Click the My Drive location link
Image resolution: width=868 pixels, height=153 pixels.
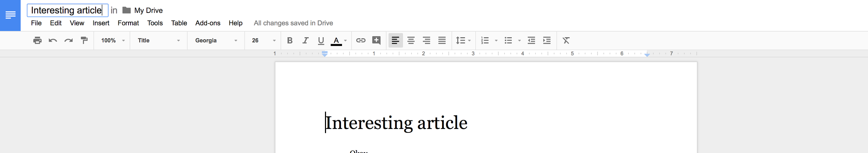coord(148,10)
